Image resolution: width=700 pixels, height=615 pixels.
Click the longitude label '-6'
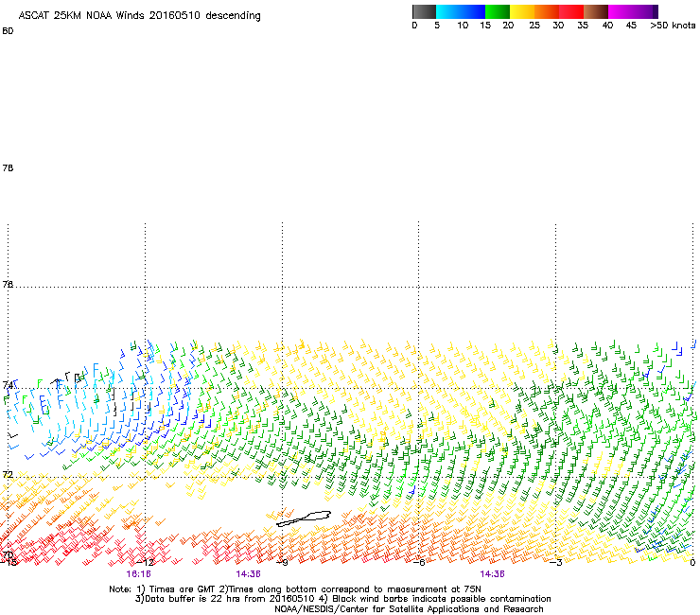(x=418, y=562)
